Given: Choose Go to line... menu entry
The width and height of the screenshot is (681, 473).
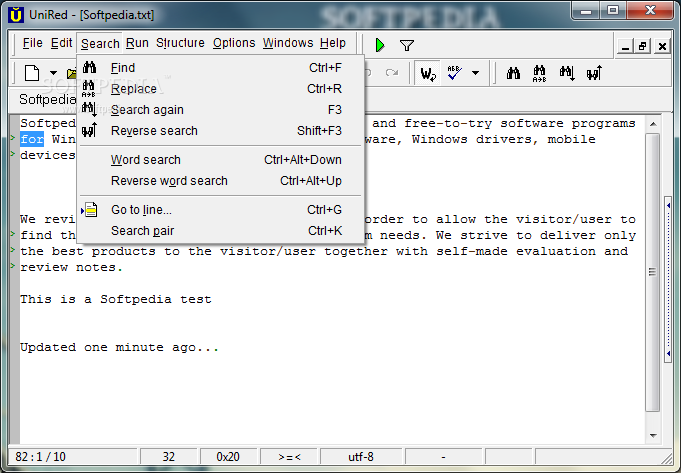Looking at the screenshot, I should click(x=221, y=210).
